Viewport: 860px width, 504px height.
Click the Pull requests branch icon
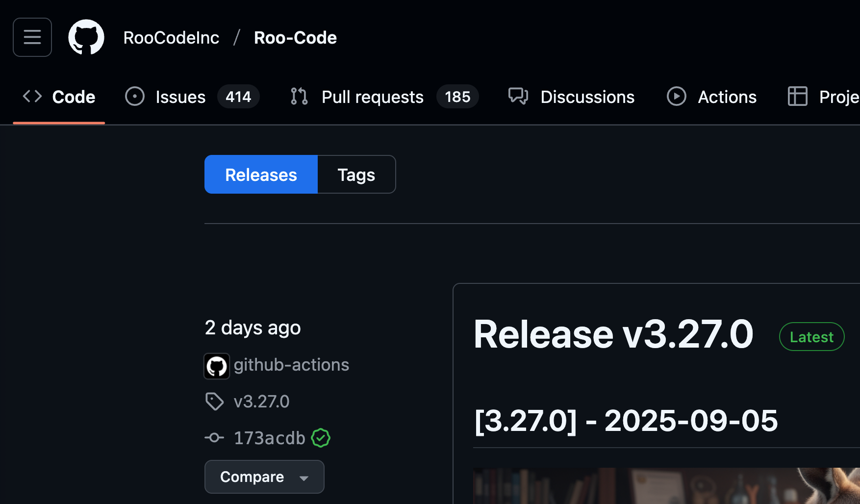click(x=299, y=97)
